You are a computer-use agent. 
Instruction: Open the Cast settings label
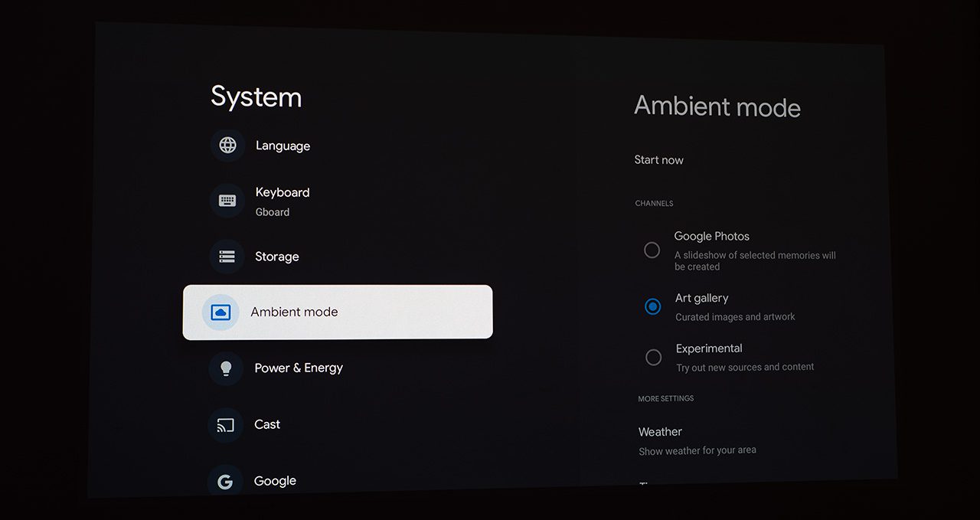[x=267, y=424]
